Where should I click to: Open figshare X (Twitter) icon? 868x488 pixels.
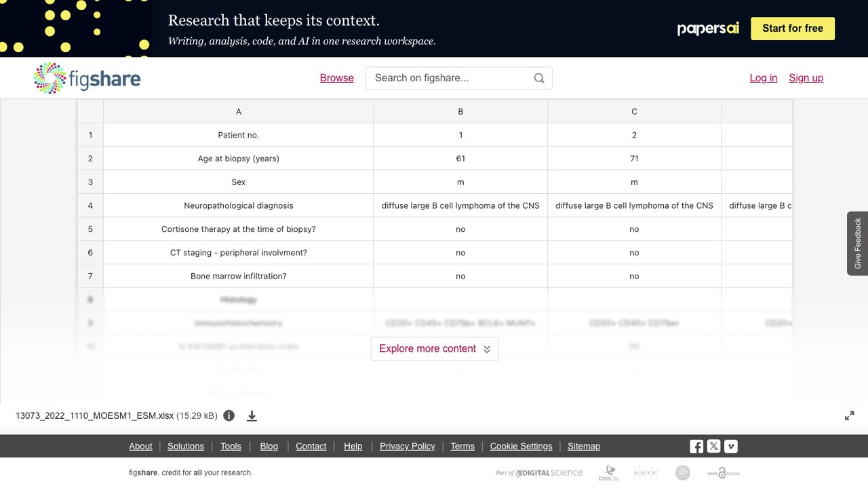pyautogui.click(x=713, y=446)
